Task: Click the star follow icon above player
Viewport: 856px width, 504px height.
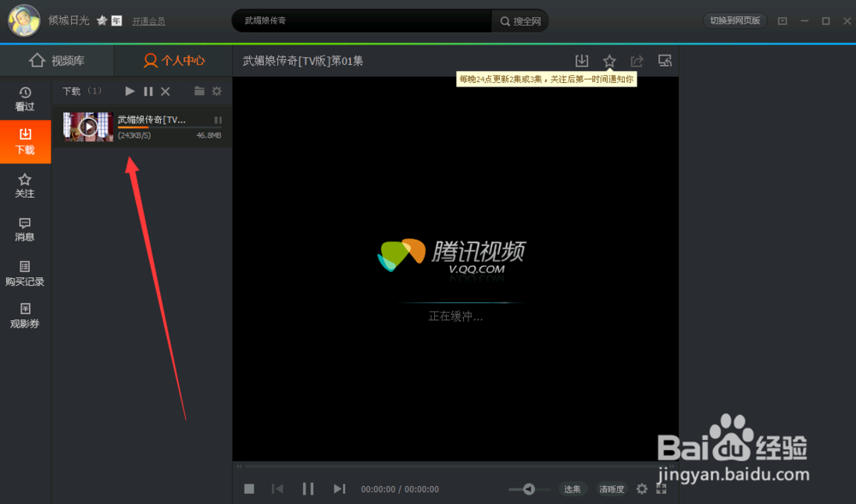Action: pos(609,61)
